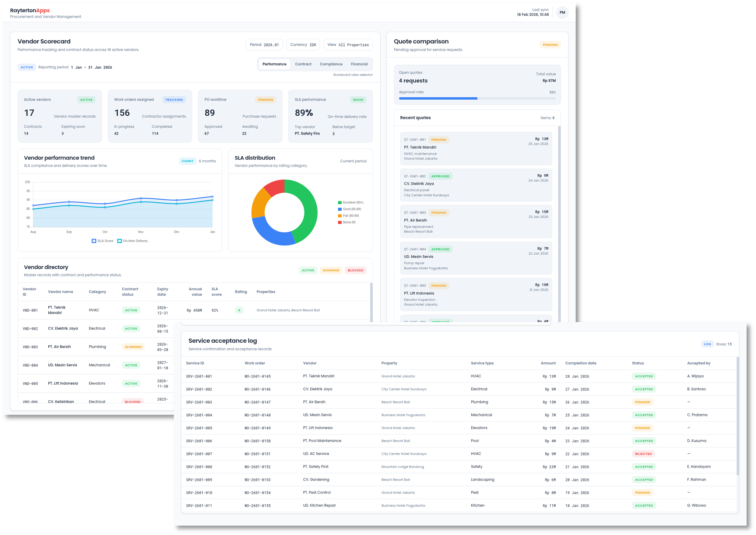756x535 pixels.
Task: Click the PENDING badge on Quote comparison
Action: click(x=550, y=44)
